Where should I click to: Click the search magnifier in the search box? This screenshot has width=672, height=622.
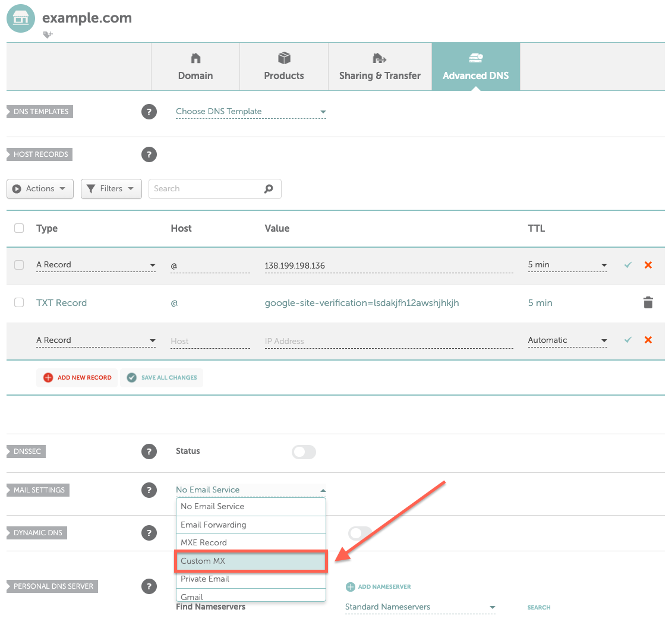pos(269,188)
